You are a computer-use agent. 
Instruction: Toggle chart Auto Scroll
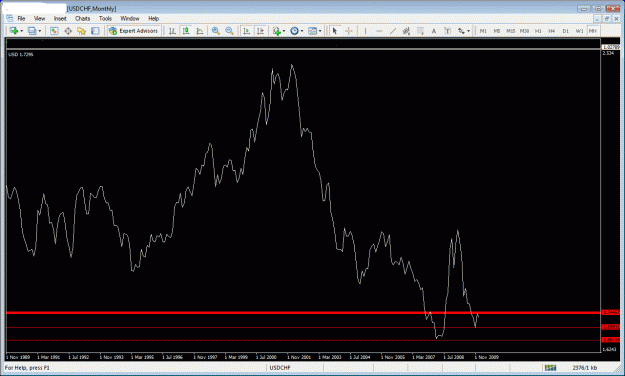pos(247,31)
